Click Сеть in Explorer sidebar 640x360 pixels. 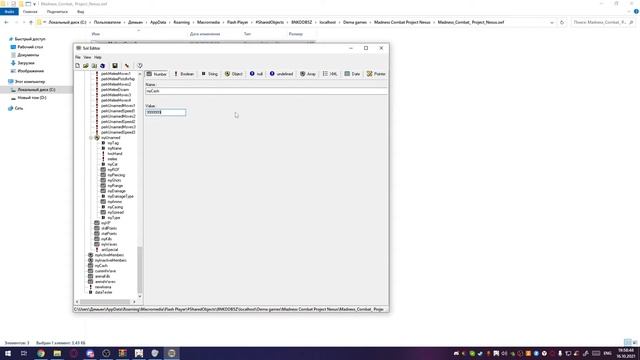(19, 108)
